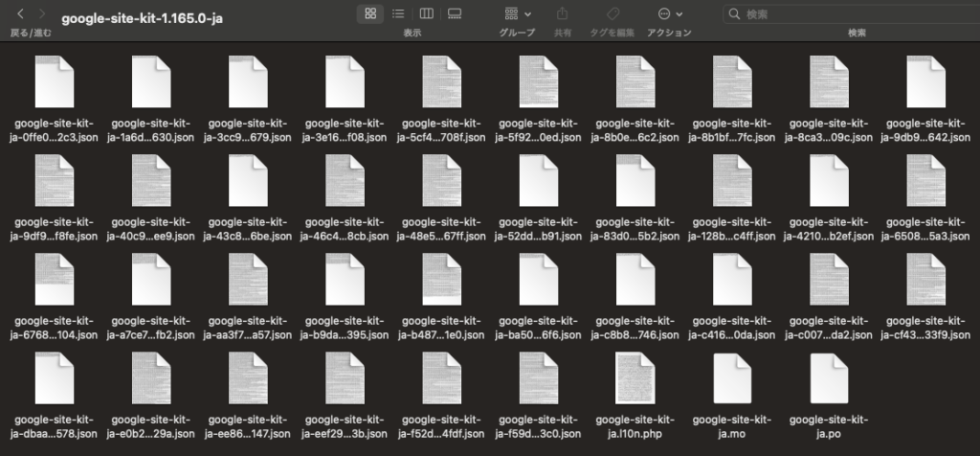
Task: Switch to gallery view mode
Action: pos(455,14)
